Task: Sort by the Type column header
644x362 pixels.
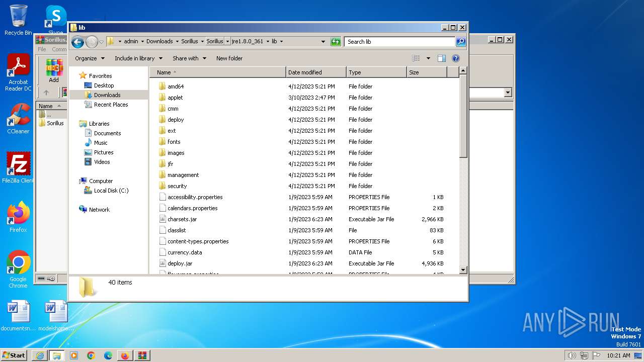Action: coord(376,72)
